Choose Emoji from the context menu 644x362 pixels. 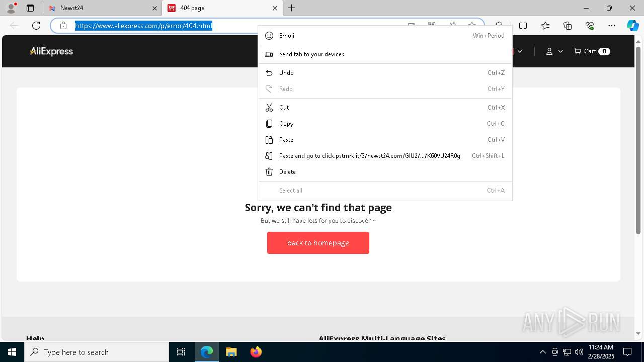[x=385, y=36]
